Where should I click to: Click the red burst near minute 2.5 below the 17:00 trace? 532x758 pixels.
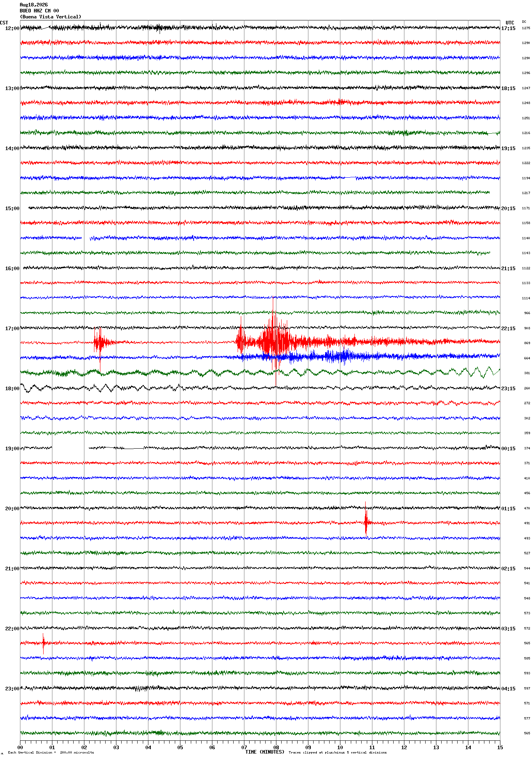(x=100, y=343)
